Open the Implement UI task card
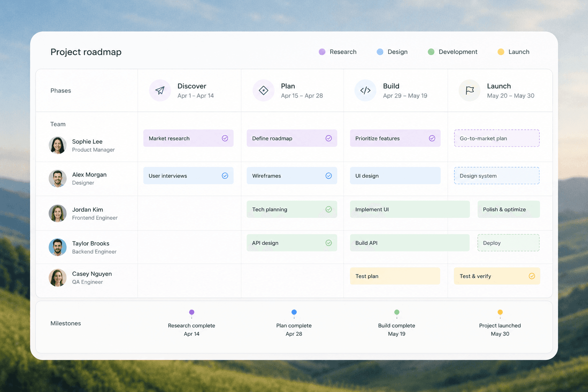This screenshot has height=392, width=588. [410, 209]
